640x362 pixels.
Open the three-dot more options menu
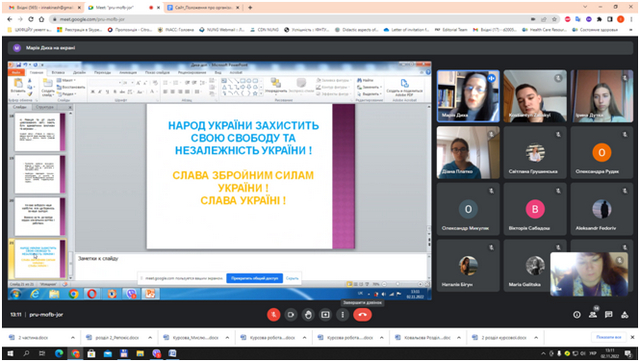click(342, 315)
